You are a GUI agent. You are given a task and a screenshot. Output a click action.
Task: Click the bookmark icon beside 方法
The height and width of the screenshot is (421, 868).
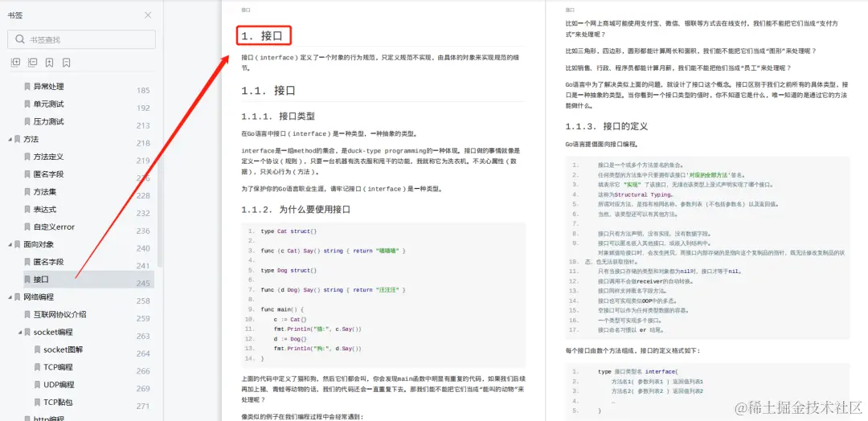coord(18,139)
